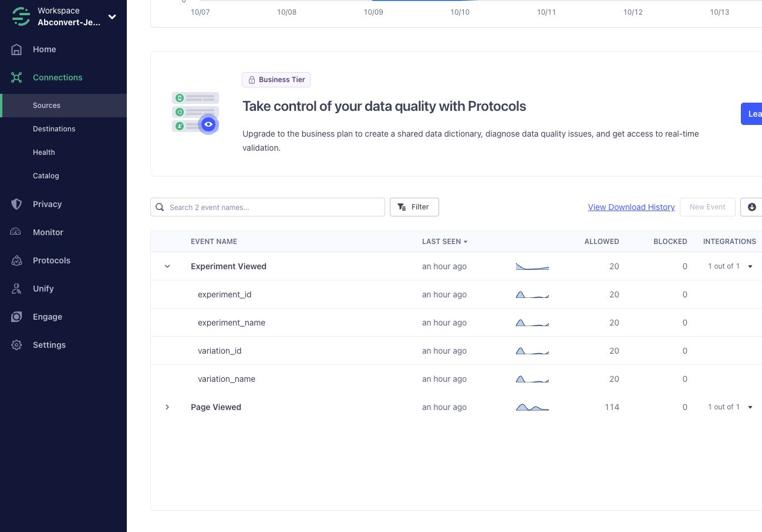The height and width of the screenshot is (532, 762).
Task: Focus the event names search field
Action: (268, 207)
